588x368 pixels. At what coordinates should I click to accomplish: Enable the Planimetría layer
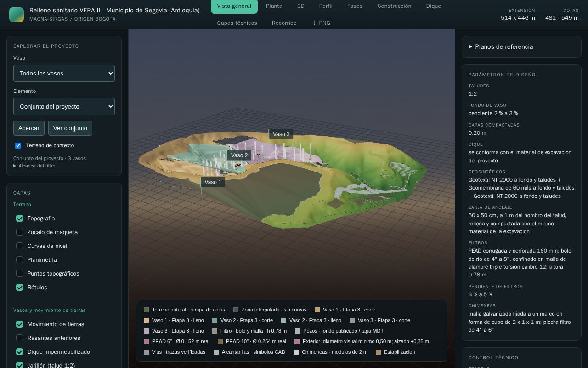coord(20,260)
